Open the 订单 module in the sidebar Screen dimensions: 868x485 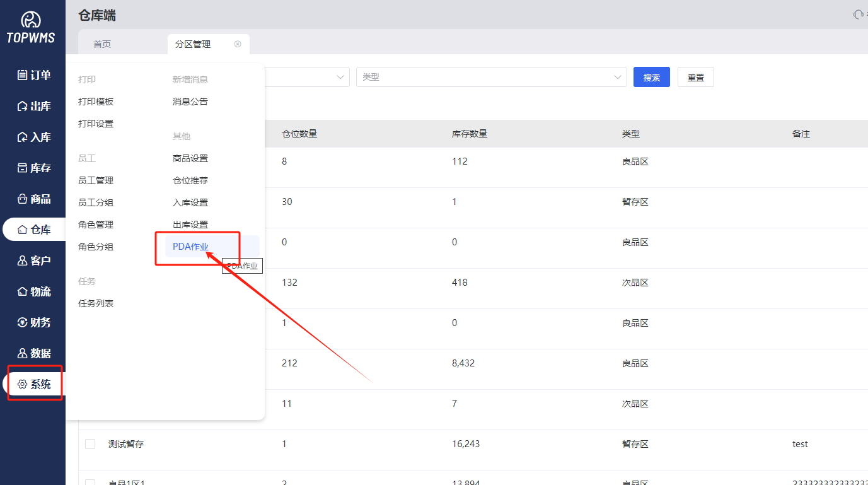[34, 75]
